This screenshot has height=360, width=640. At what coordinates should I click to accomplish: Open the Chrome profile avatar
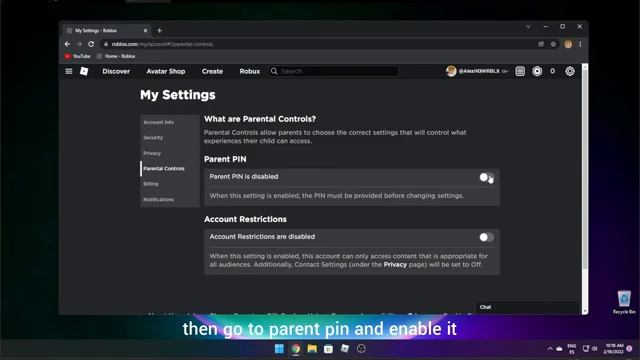(568, 44)
